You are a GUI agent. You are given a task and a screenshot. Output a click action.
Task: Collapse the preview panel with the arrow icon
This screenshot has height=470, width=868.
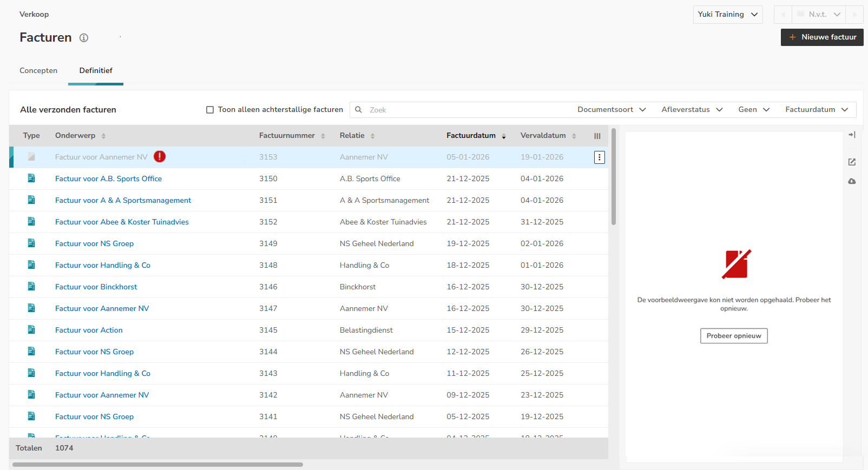click(852, 135)
